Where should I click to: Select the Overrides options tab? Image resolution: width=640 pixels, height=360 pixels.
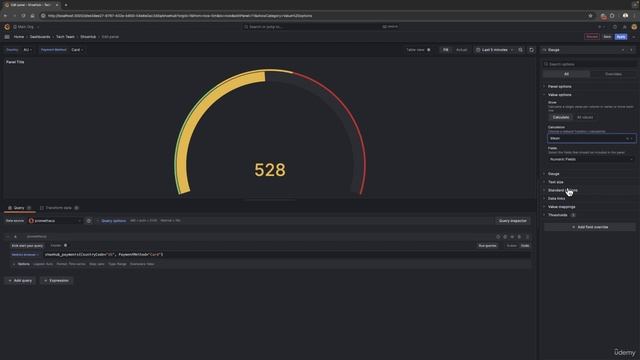pos(613,74)
